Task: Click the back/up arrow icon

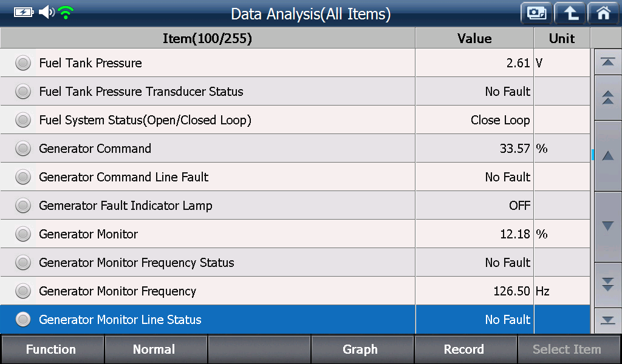Action: tap(570, 13)
